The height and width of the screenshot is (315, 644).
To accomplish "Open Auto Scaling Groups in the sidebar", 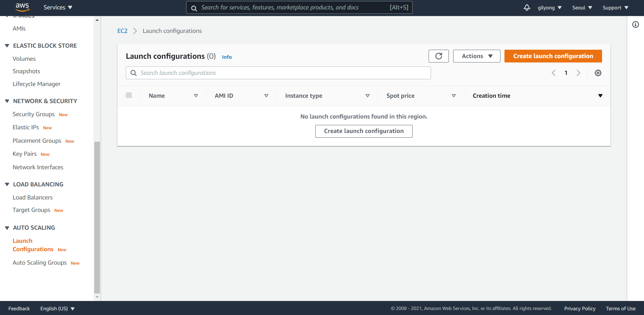I will click(x=40, y=263).
